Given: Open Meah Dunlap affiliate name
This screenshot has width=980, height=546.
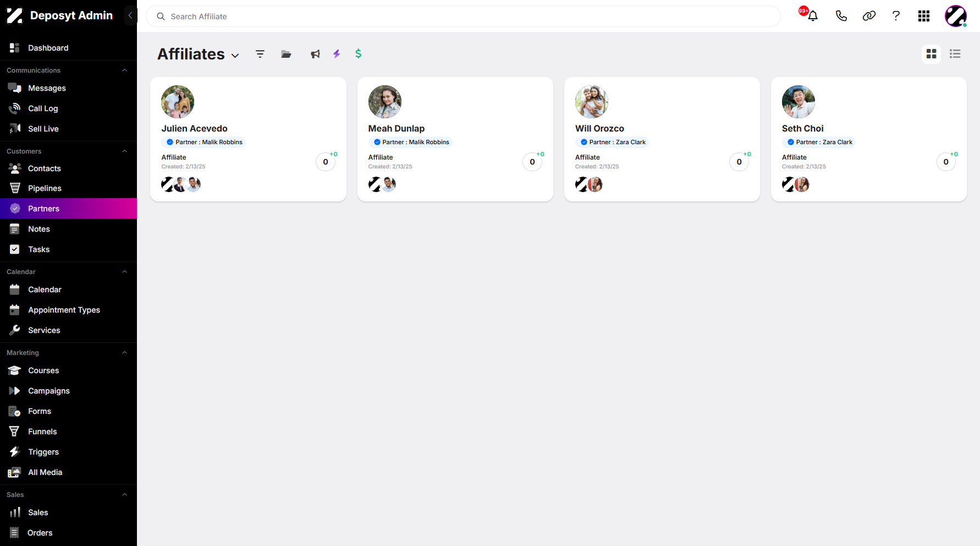Looking at the screenshot, I should [396, 128].
